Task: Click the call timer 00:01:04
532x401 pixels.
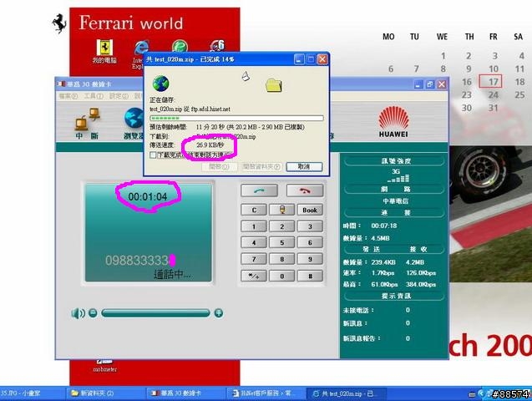Action: [148, 196]
